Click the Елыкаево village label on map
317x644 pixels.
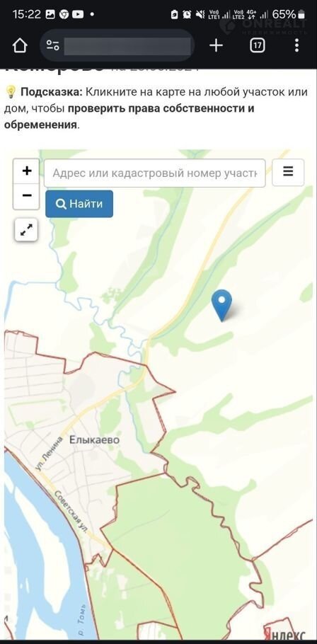(x=94, y=440)
